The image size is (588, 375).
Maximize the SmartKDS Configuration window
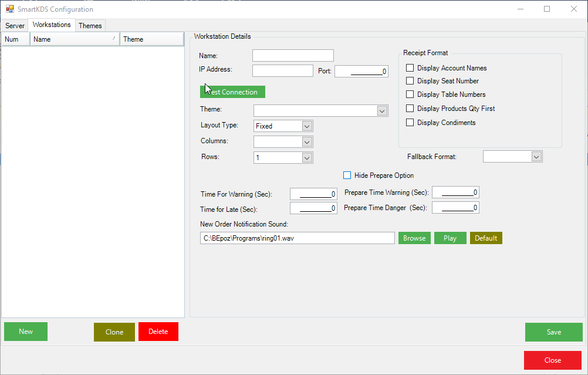click(x=547, y=9)
